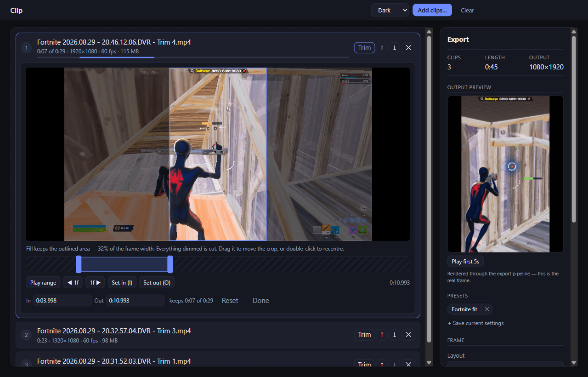Move clip 2 Trim 3.mp4 down
This screenshot has width=588, height=377.
coord(395,335)
